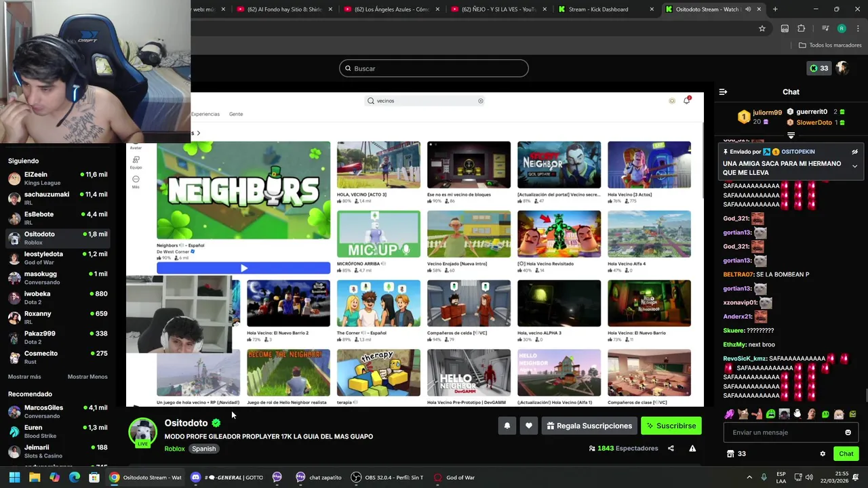Open the taskbar clock showing 21:55
Image resolution: width=868 pixels, height=488 pixels.
click(835, 477)
